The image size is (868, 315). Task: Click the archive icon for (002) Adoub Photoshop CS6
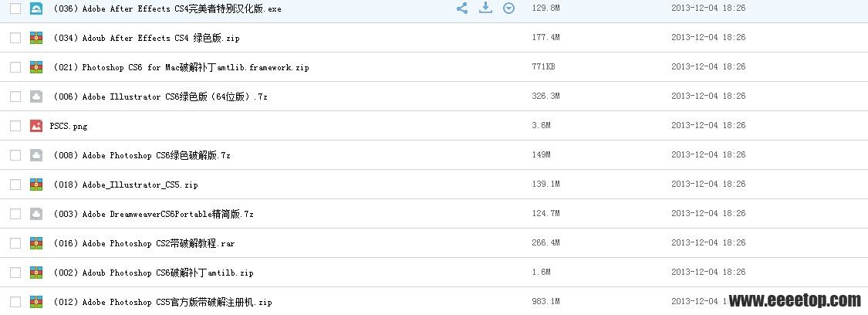(x=36, y=273)
